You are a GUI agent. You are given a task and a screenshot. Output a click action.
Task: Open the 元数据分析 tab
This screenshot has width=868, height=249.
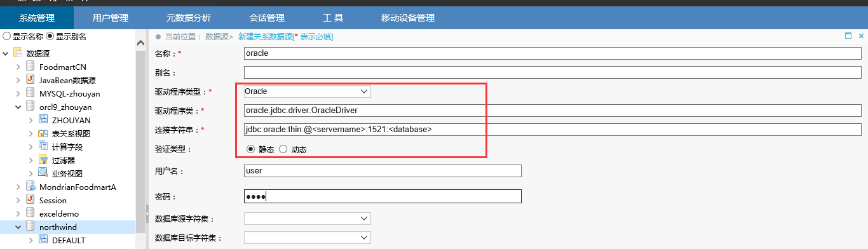189,18
